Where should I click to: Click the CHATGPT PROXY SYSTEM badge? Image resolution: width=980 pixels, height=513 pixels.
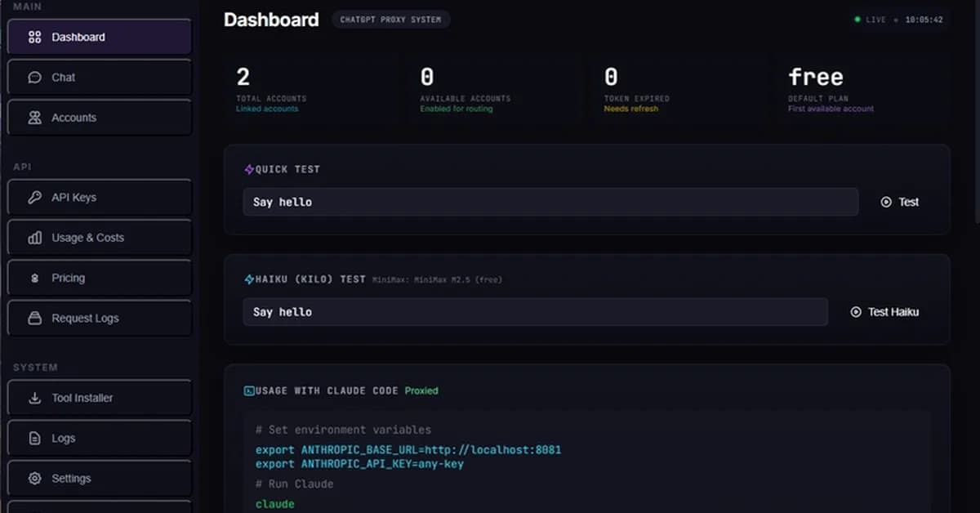[391, 20]
